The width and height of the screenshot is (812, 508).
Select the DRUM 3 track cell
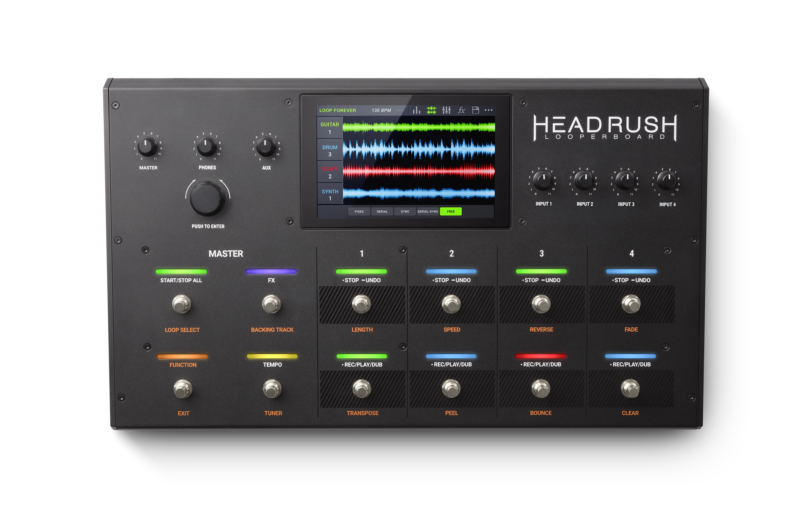click(330, 150)
